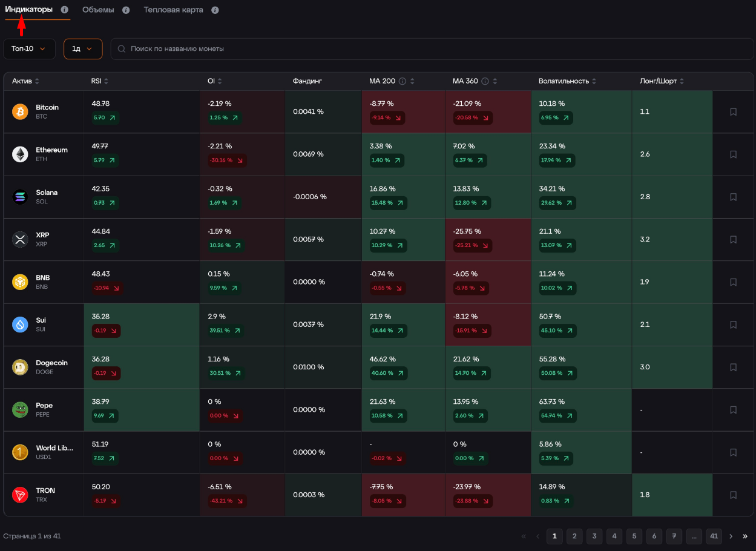The width and height of the screenshot is (756, 551).
Task: Bookmark the Sui row
Action: coord(734,325)
